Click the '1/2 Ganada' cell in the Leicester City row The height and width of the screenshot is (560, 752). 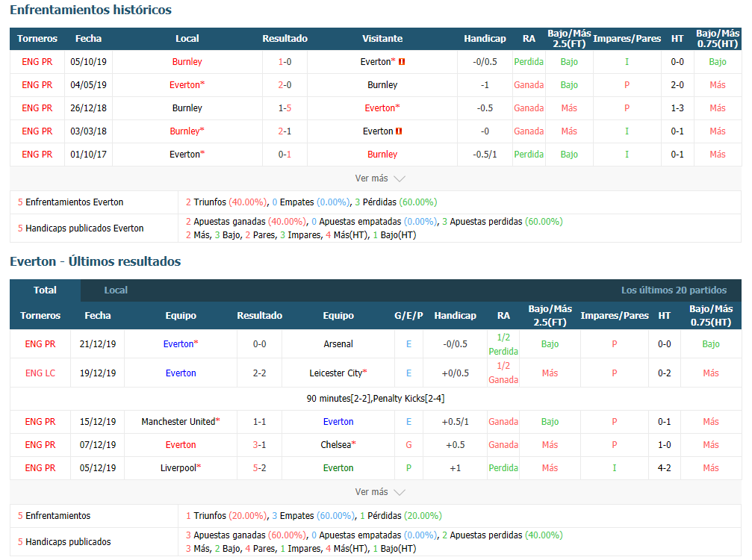503,373
